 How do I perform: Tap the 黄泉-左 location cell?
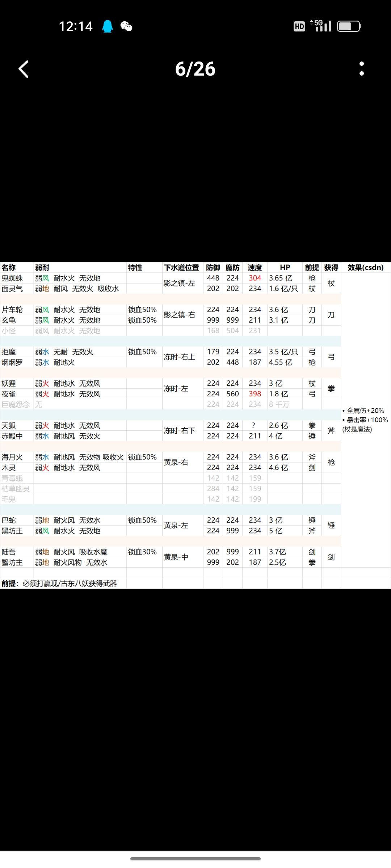pos(176,525)
